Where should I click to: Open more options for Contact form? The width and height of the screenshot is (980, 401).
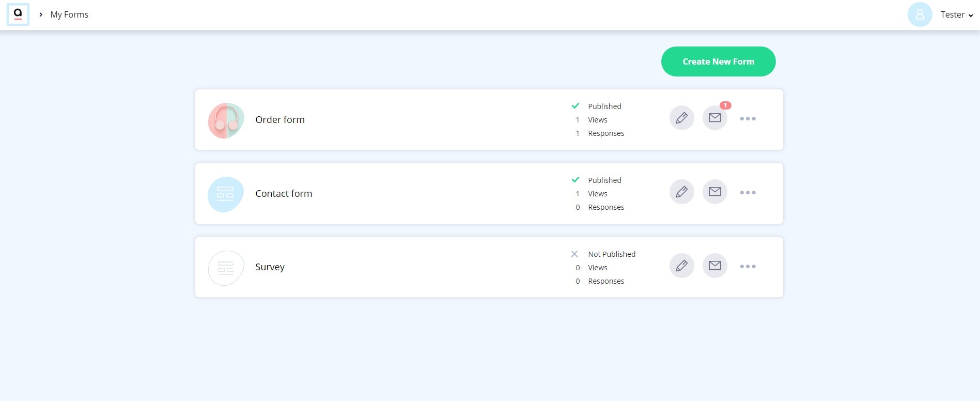(748, 193)
